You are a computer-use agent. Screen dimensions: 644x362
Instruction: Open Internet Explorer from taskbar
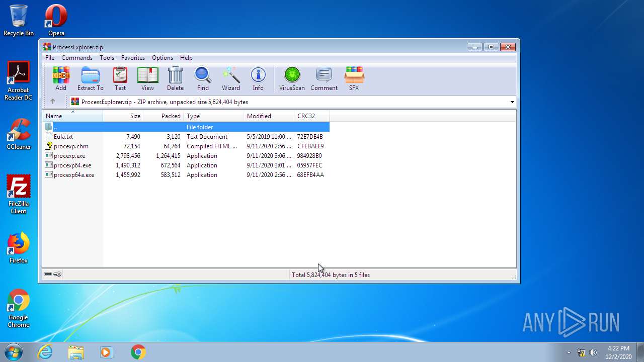pyautogui.click(x=45, y=352)
